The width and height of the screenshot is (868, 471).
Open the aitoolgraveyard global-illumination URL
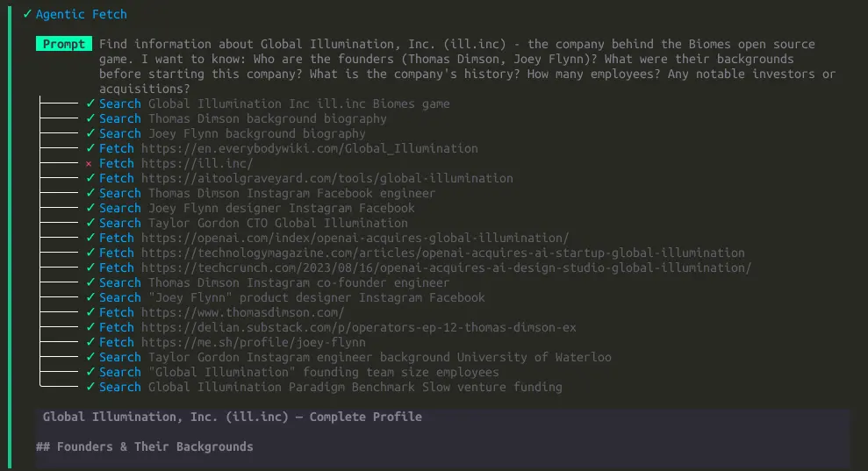pyautogui.click(x=327, y=178)
